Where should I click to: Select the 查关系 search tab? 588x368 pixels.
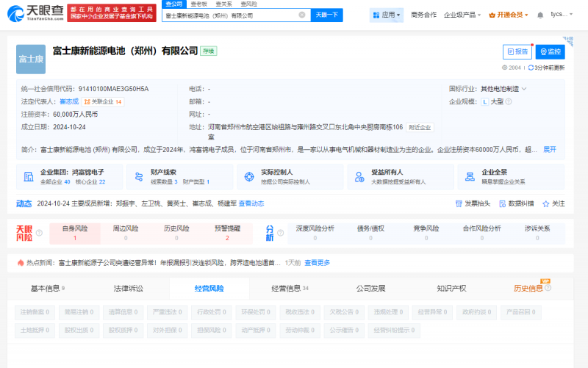click(x=224, y=4)
